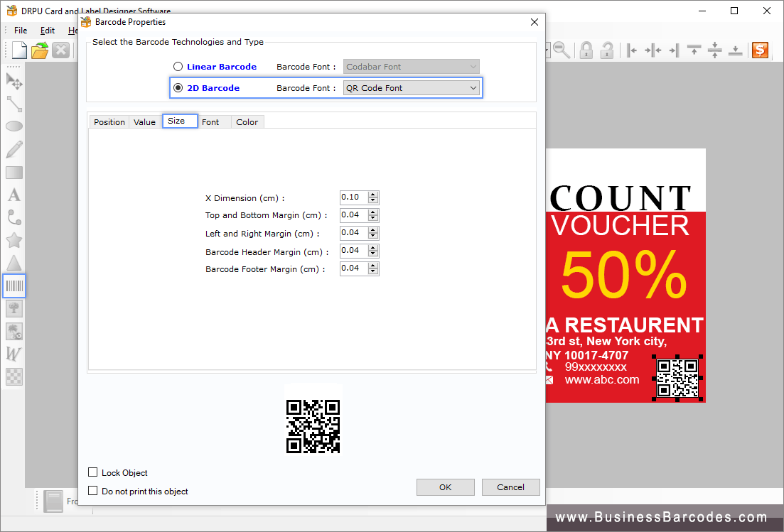Select the Linear Barcode radio button
Image resolution: width=784 pixels, height=532 pixels.
click(178, 67)
